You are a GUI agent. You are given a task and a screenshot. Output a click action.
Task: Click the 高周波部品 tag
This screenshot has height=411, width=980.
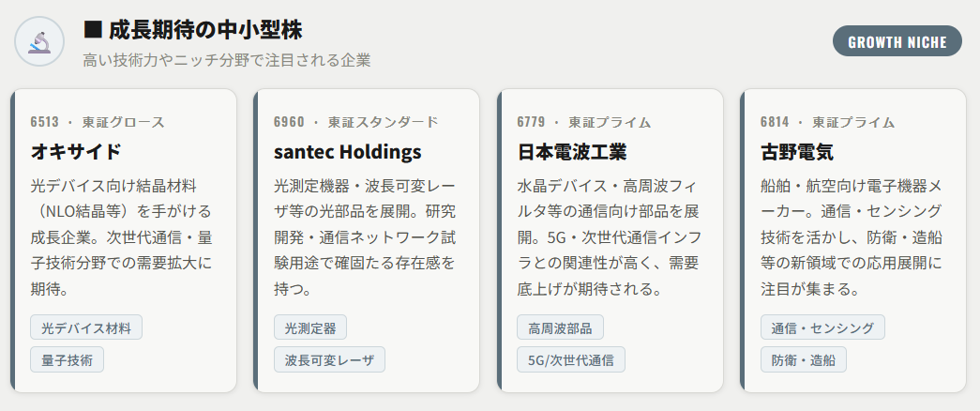[560, 327]
